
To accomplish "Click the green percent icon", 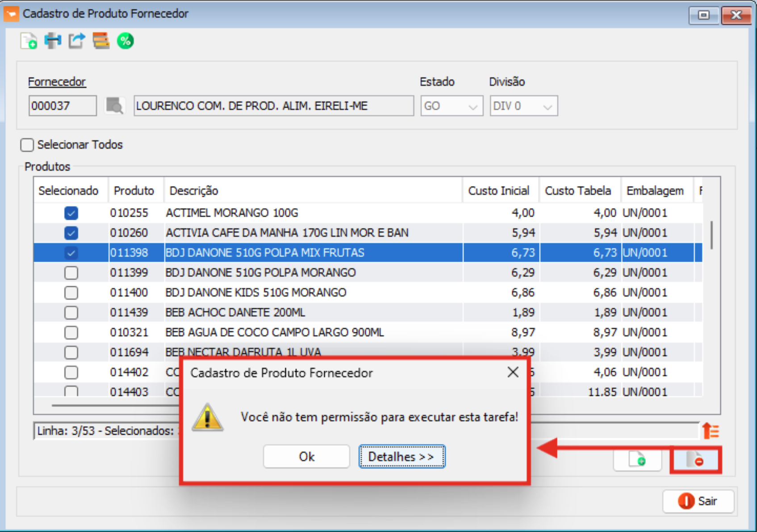I will pos(125,41).
